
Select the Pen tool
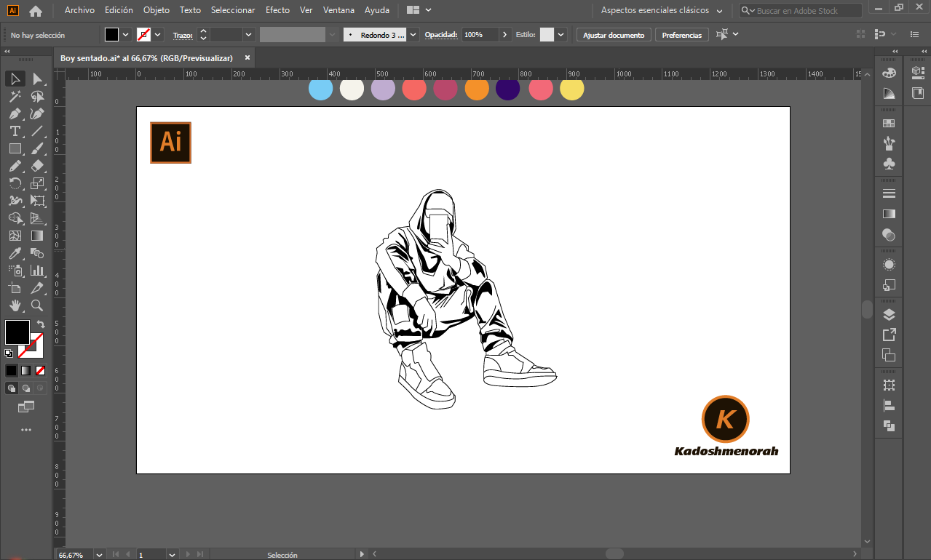click(x=15, y=113)
